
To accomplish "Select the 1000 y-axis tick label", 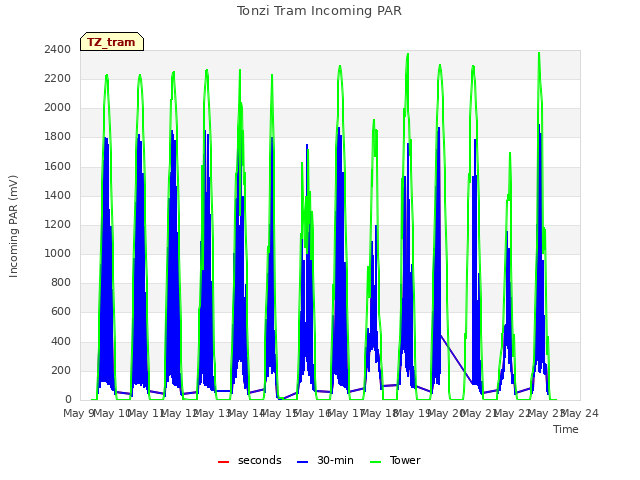I will click(x=58, y=253).
